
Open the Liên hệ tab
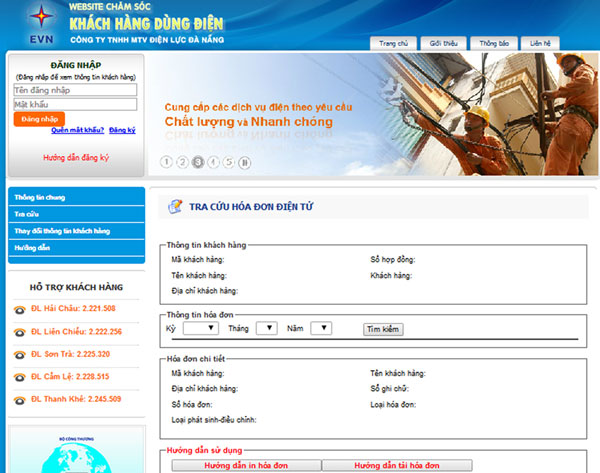[540, 44]
